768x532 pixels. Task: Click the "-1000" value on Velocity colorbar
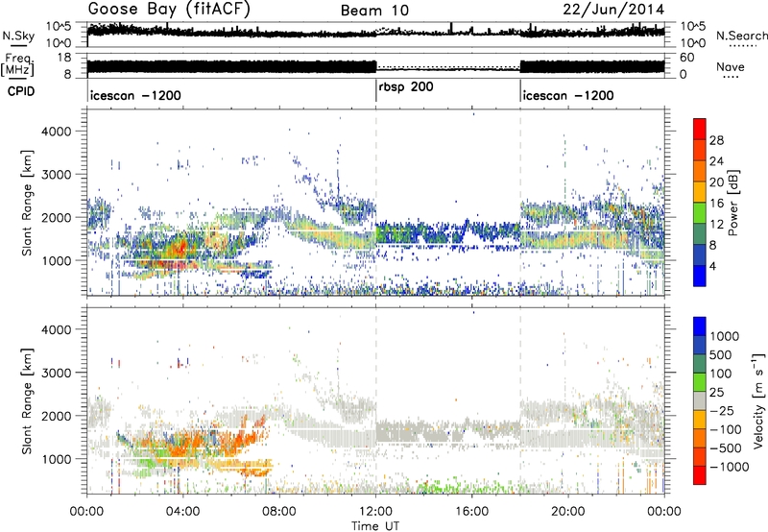[730, 467]
